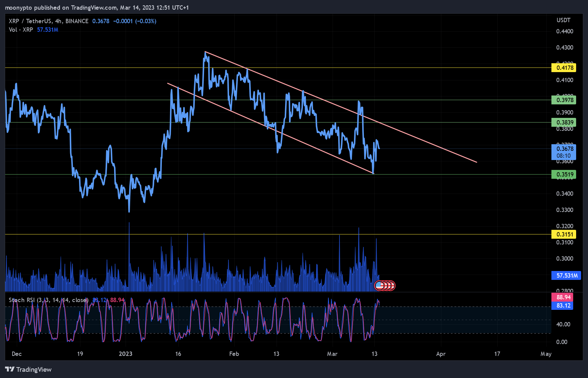588x378 pixels.
Task: Click the green 0.3839 price label
Action: tap(564, 122)
